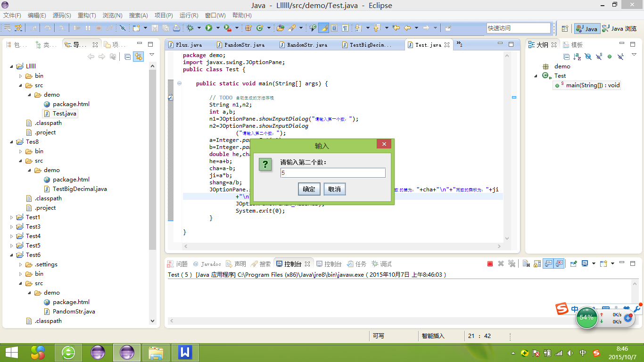Open the Outline view menu triangle

point(634,54)
